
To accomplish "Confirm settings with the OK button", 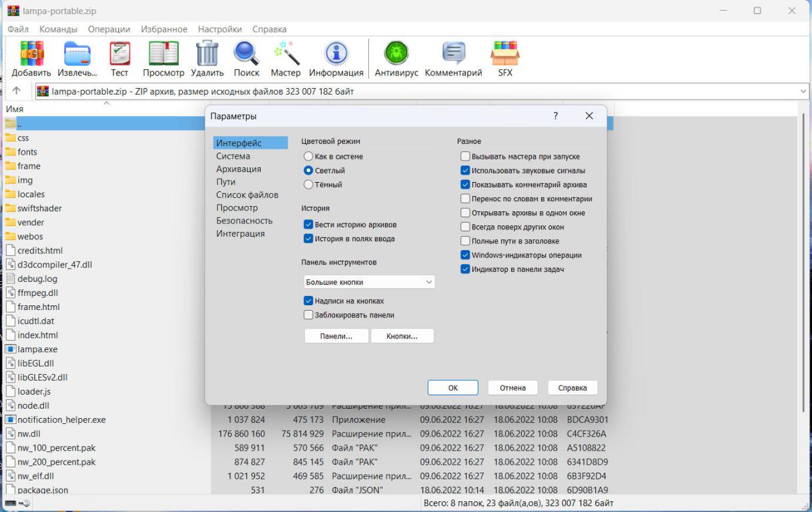I will click(452, 388).
